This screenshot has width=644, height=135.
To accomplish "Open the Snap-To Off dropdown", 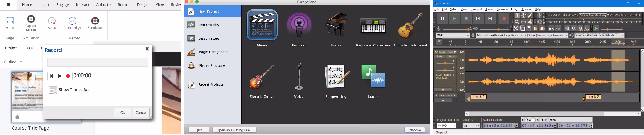I will pyautogui.click(x=471, y=126).
